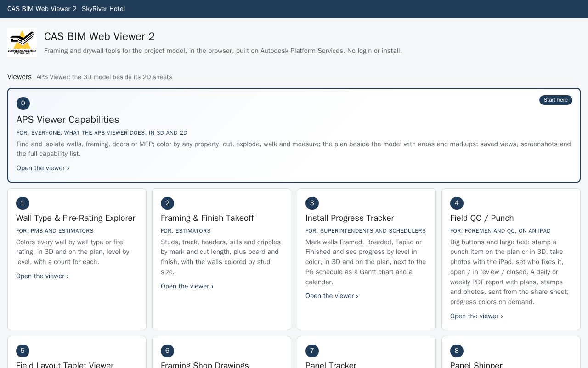588x368 pixels.
Task: Click the number 3 badge on Install Progress card
Action: click(x=312, y=203)
